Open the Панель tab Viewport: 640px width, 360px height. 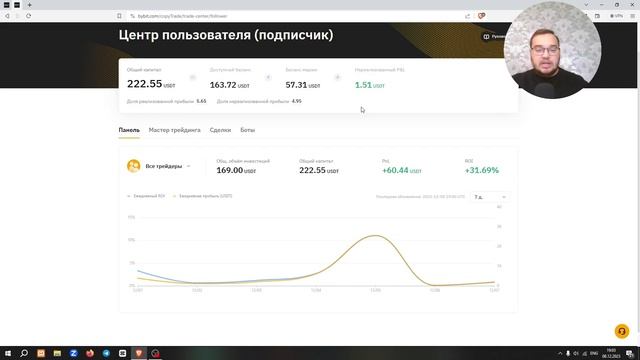[129, 130]
